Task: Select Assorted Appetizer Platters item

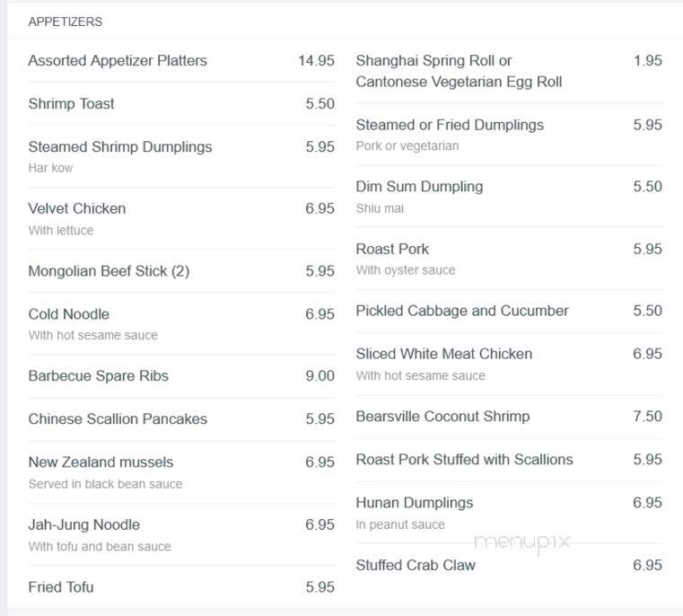Action: [118, 61]
